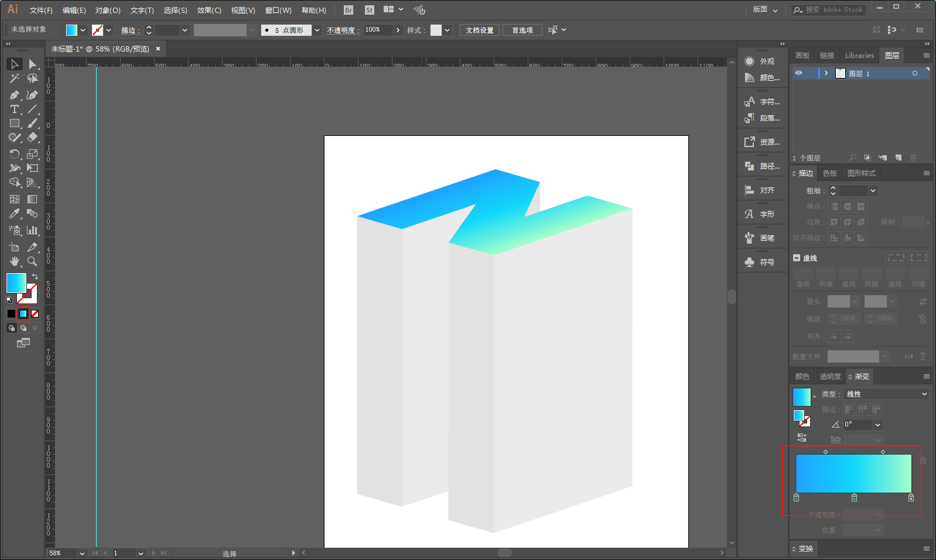Open the 窗口(W) menu
The height and width of the screenshot is (560, 936).
278,10
